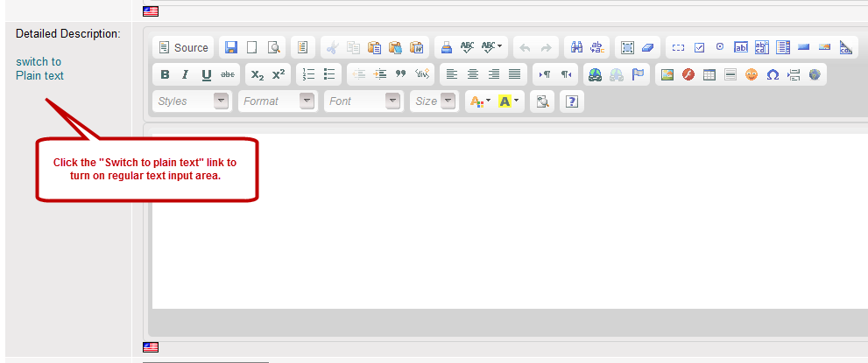Image resolution: width=868 pixels, height=363 pixels.
Task: Open the Format dropdown
Action: pyautogui.click(x=278, y=101)
